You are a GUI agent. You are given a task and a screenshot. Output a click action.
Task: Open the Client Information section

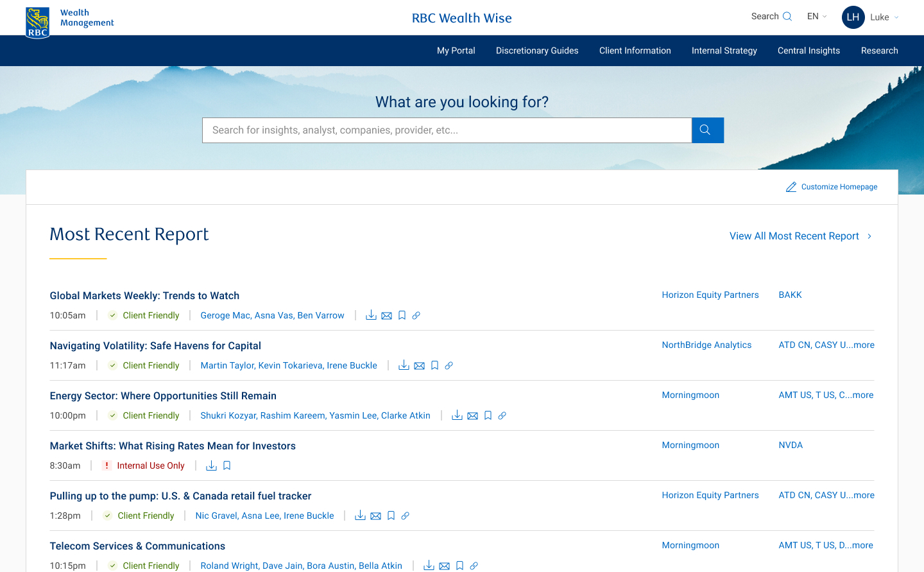(635, 50)
